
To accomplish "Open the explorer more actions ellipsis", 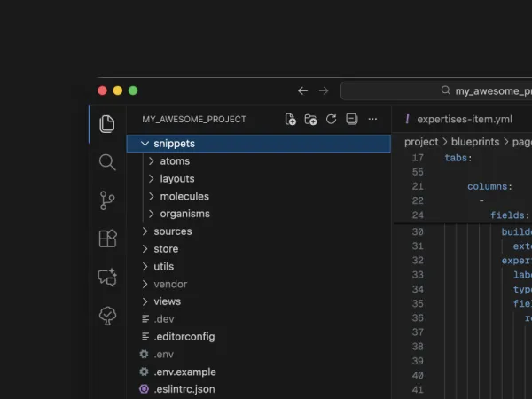I will tap(372, 119).
